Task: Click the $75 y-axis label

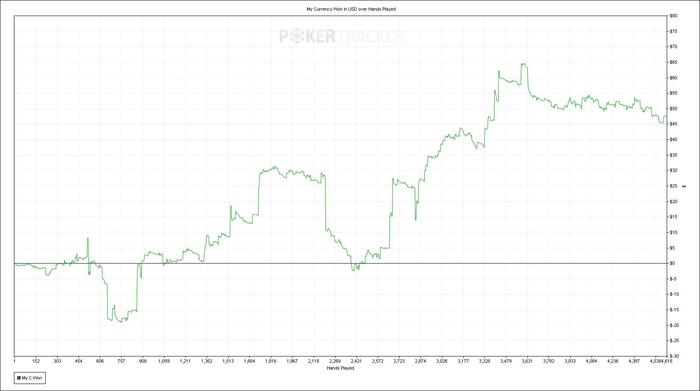Action: (673, 32)
